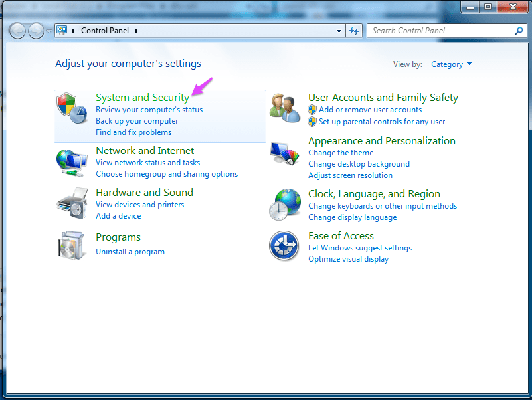This screenshot has height=400, width=532.
Task: Open View network status and tasks
Action: click(x=147, y=163)
